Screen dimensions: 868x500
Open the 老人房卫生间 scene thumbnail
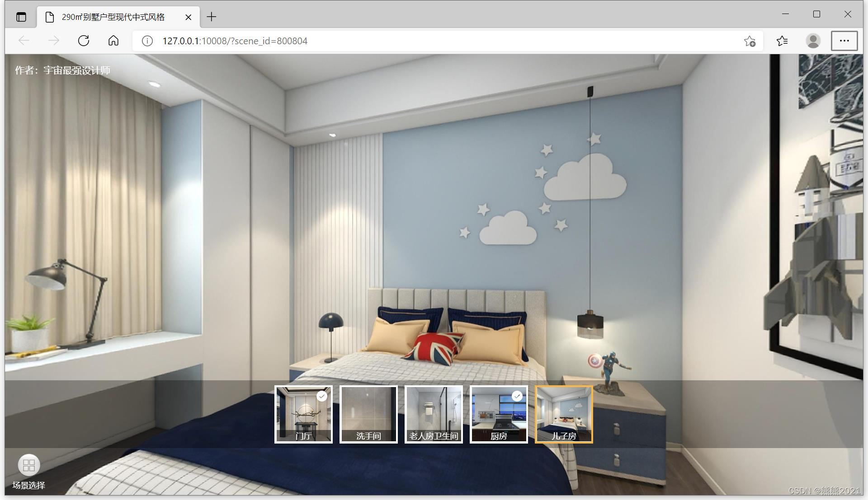click(x=434, y=414)
